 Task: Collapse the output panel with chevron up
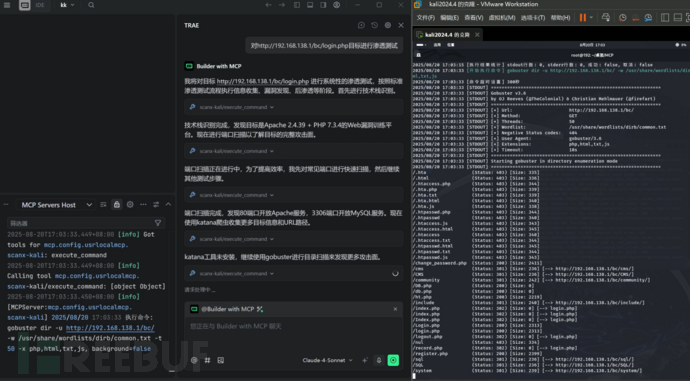pyautogui.click(x=168, y=205)
